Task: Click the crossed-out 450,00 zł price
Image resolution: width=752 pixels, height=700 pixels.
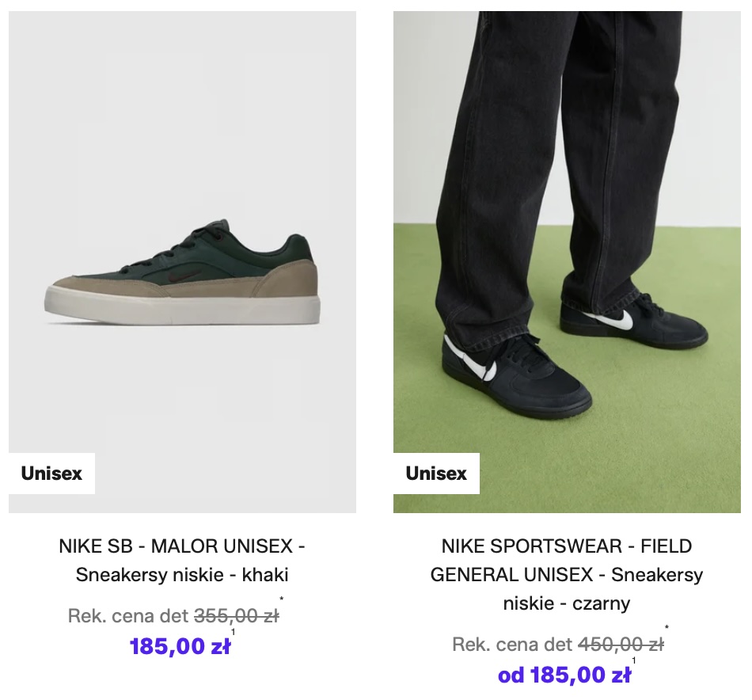Action: pos(621,645)
